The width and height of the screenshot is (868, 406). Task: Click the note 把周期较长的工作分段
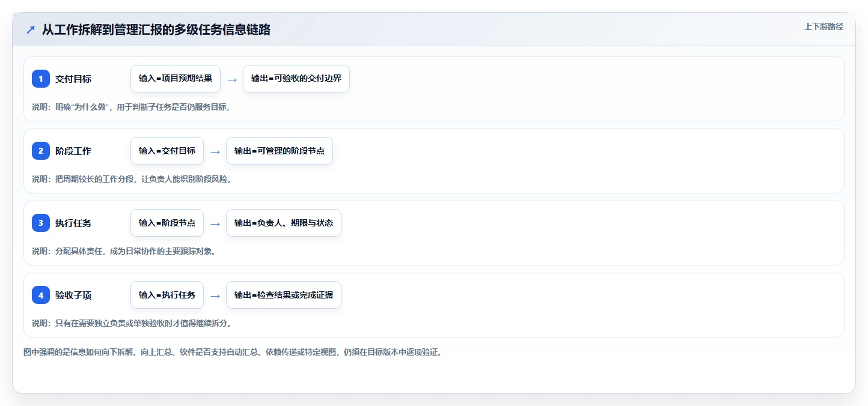(132, 179)
